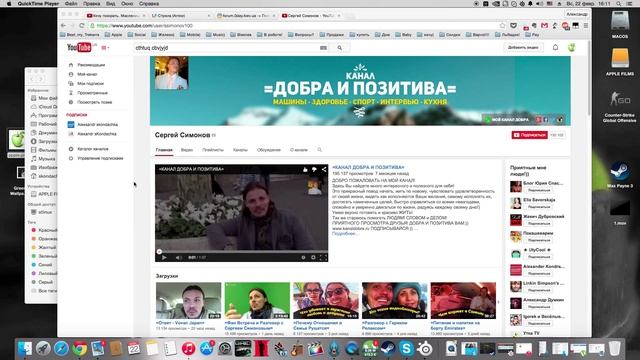Click the YouTube URL address bar
The height and width of the screenshot is (360, 640).
(294, 25)
